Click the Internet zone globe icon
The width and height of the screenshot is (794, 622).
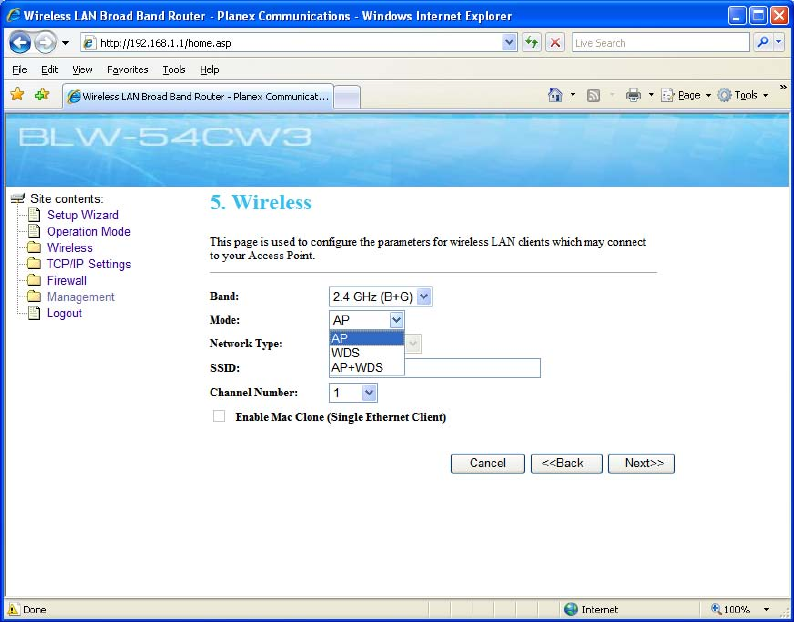[571, 609]
